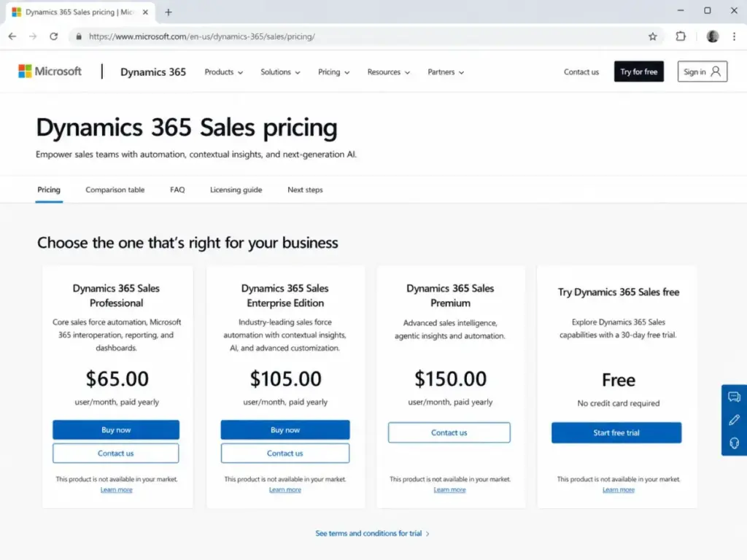Click the padlock site info icon
This screenshot has width=747, height=560.
[x=79, y=36]
